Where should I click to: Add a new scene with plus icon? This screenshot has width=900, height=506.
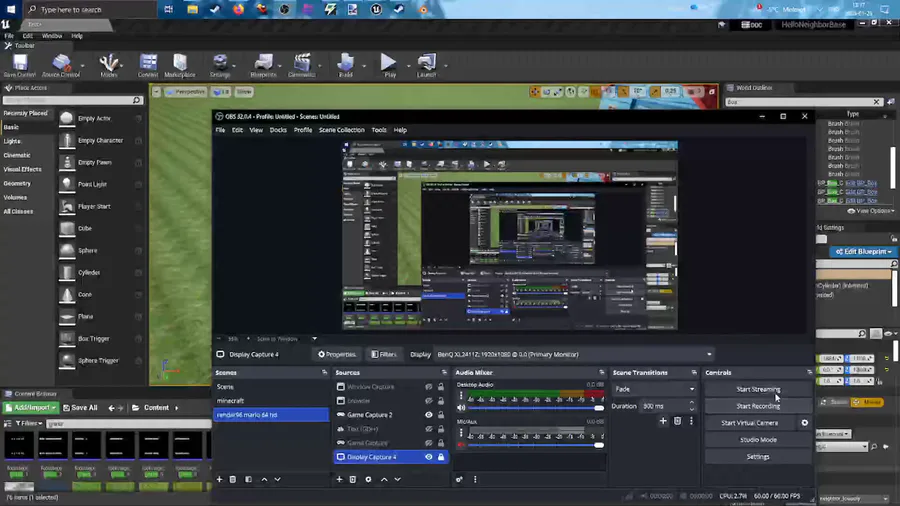tap(219, 479)
